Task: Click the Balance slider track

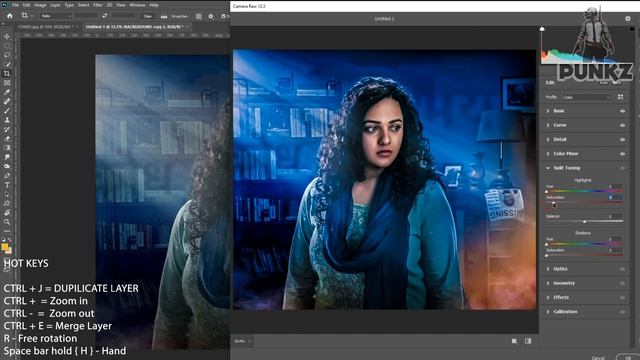Action: click(x=584, y=221)
